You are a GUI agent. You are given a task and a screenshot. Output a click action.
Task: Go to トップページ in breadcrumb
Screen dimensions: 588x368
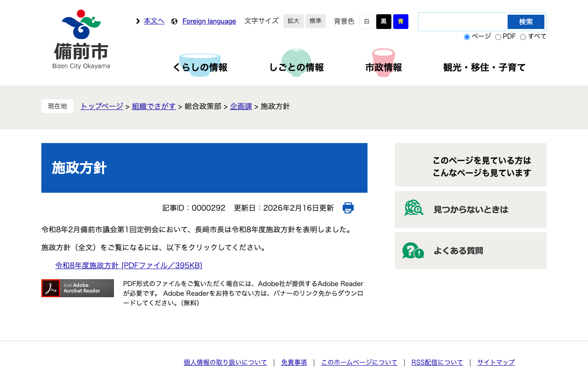[x=102, y=106]
